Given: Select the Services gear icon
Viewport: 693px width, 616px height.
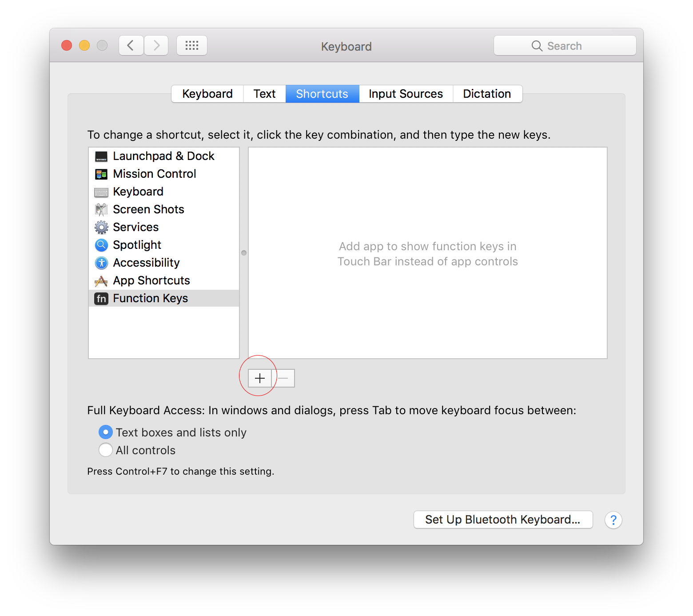Looking at the screenshot, I should 101,227.
